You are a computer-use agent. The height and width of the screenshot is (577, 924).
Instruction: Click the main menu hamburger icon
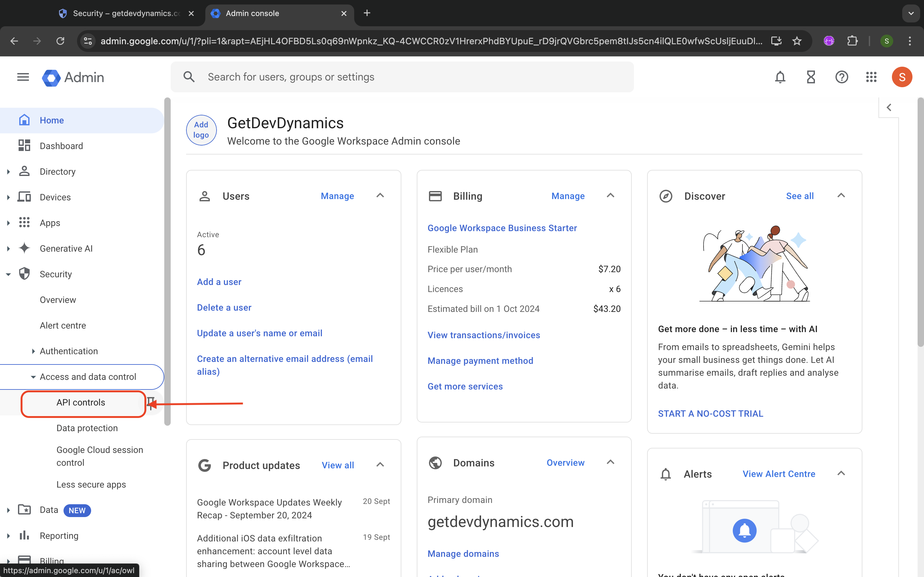pos(23,77)
